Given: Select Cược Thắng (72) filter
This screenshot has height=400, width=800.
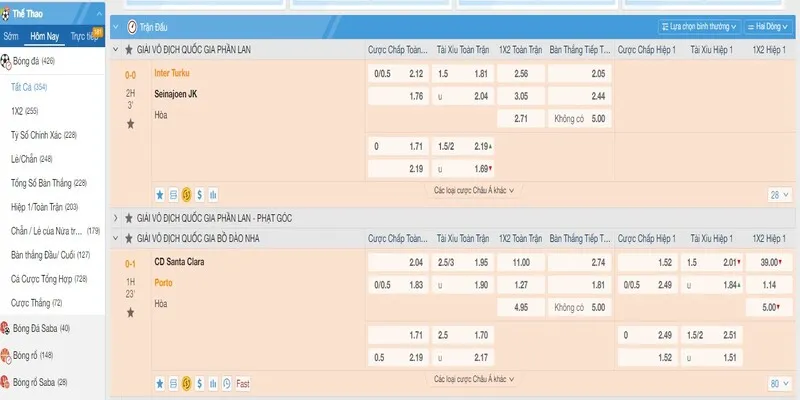Looking at the screenshot, I should pos(36,303).
